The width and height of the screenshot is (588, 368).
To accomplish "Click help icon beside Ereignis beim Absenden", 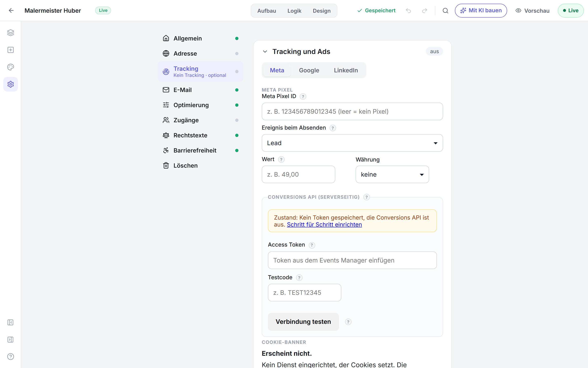I will pyautogui.click(x=333, y=128).
